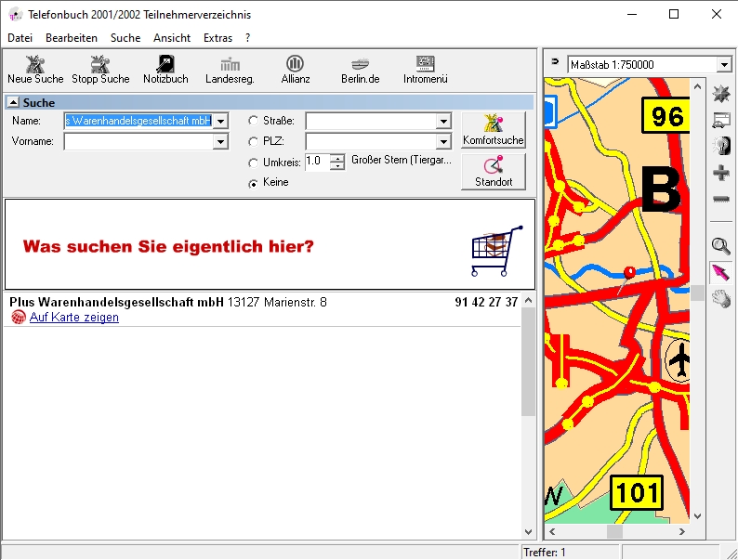
Task: Follow the 'Auf Karte zeigen' link
Action: coord(73,318)
